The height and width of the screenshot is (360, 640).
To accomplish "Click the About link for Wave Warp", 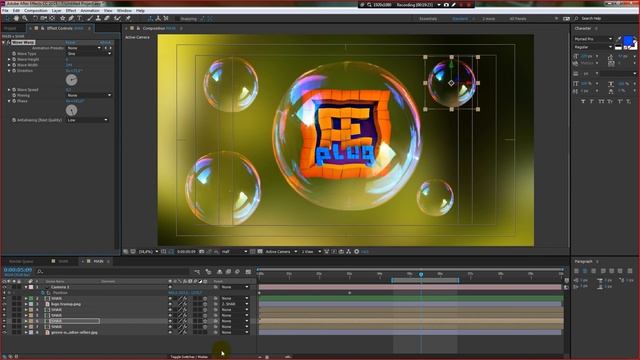I will [105, 42].
